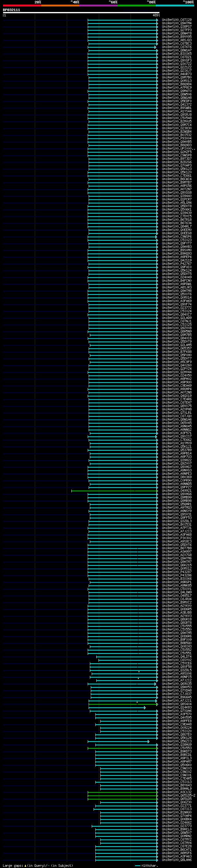Click label UniRef100_B6T7B8
197x868 pixels.
click(176, 548)
